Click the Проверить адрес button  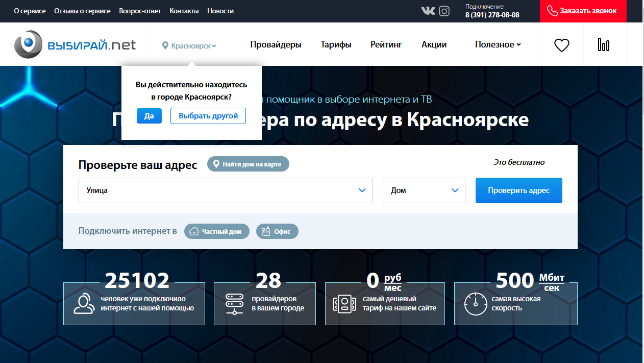(518, 190)
